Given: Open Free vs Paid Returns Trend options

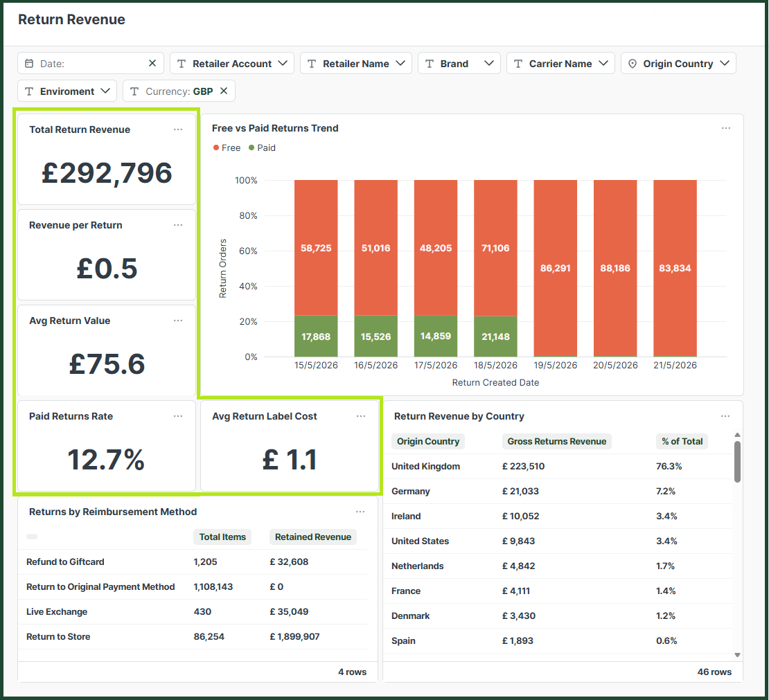Looking at the screenshot, I should (x=726, y=128).
